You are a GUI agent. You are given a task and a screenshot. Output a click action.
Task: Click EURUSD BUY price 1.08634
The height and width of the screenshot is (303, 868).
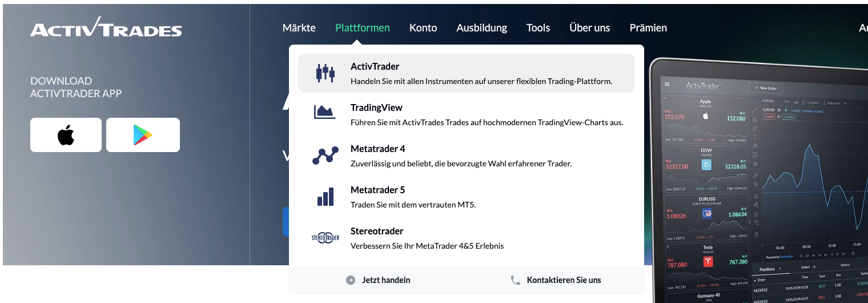click(x=737, y=214)
